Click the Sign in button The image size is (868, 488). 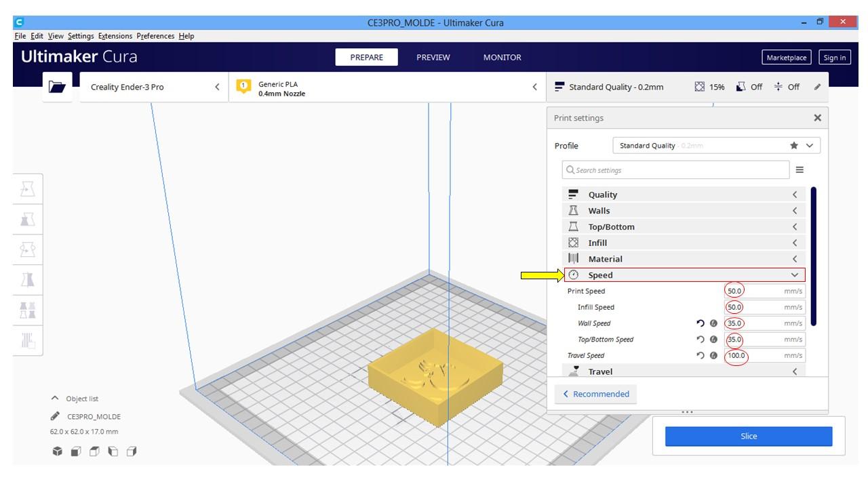click(x=834, y=58)
